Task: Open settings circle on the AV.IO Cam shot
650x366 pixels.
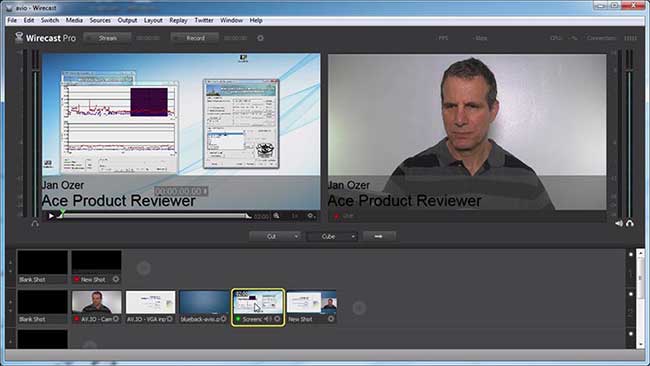Action: 116,319
